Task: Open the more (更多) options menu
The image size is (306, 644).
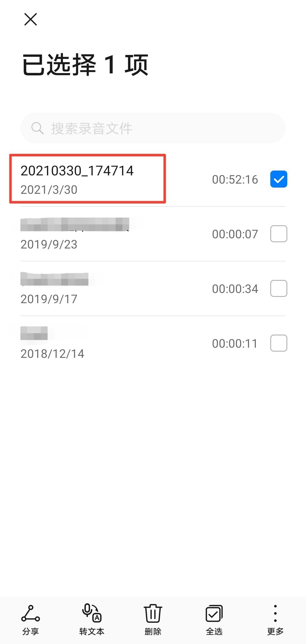Action: click(275, 613)
